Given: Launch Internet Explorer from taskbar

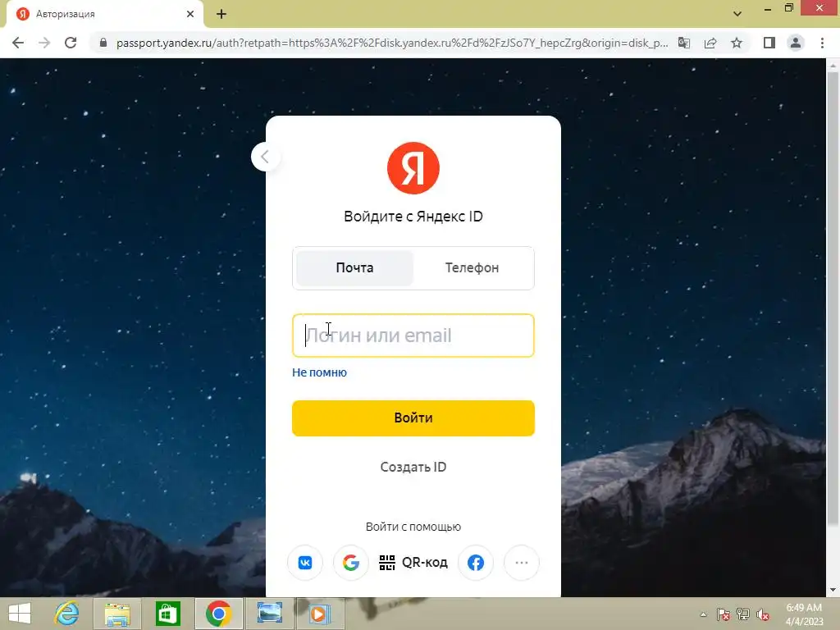Looking at the screenshot, I should (67, 614).
